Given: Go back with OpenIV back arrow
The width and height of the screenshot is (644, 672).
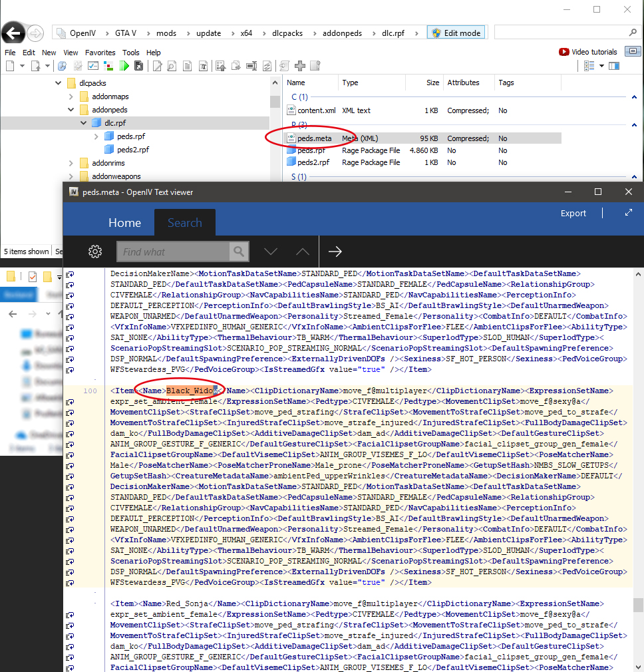Looking at the screenshot, I should [x=13, y=33].
